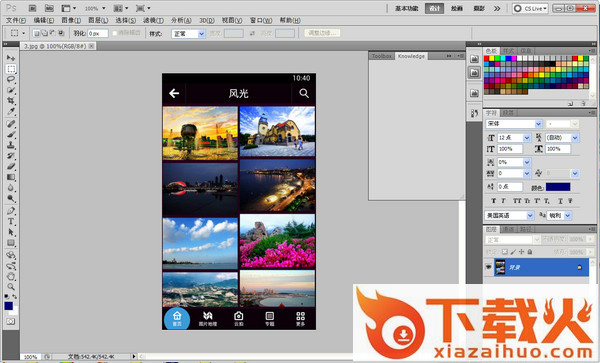Open the tracking dropdown showing 0
Screen dimensions: 600x363
point(514,173)
